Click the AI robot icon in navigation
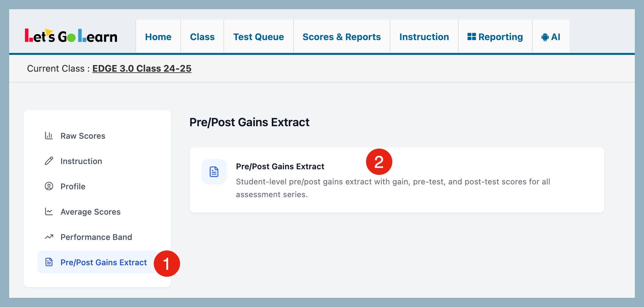 (545, 37)
